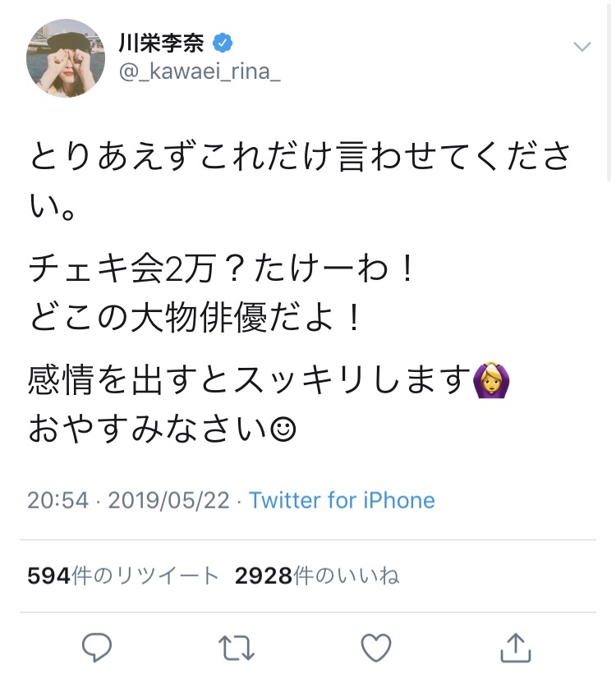Click the 20:54 · 2019/05/22 timestamp
Screen dimensions: 616x684
click(x=128, y=500)
